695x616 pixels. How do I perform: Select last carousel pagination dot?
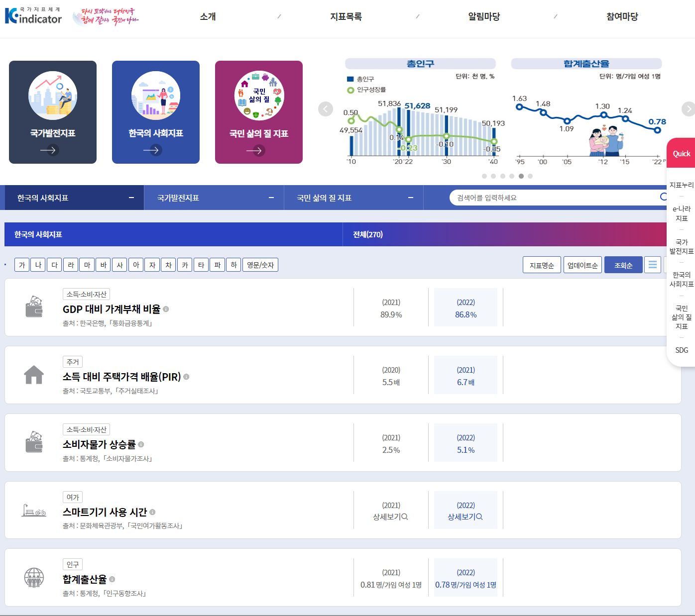(x=530, y=176)
